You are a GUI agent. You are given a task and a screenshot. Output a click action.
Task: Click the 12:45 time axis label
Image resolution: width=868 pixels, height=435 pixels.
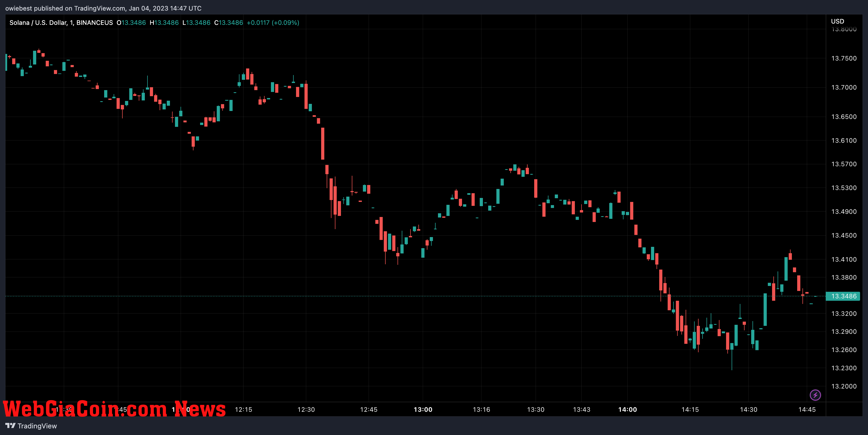[x=369, y=409]
